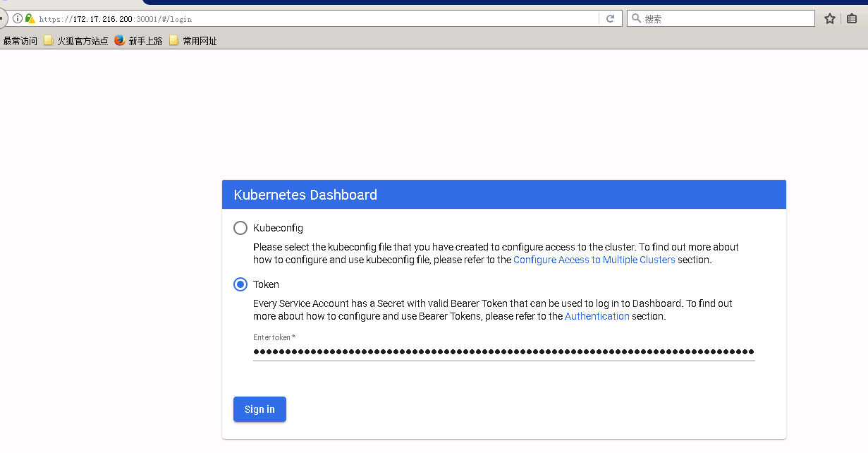This screenshot has height=453, width=868.
Task: Open the 最常访问 bookmarks item
Action: point(20,41)
